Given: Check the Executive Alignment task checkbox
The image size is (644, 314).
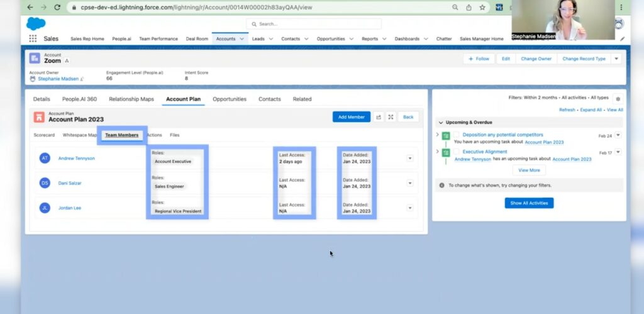Looking at the screenshot, I should pyautogui.click(x=456, y=152).
